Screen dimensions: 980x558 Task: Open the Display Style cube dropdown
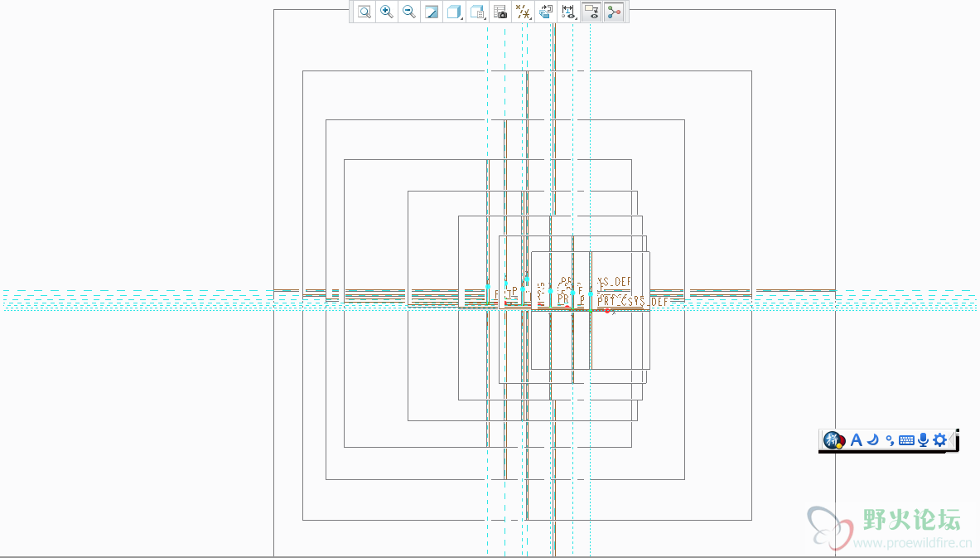pyautogui.click(x=454, y=12)
